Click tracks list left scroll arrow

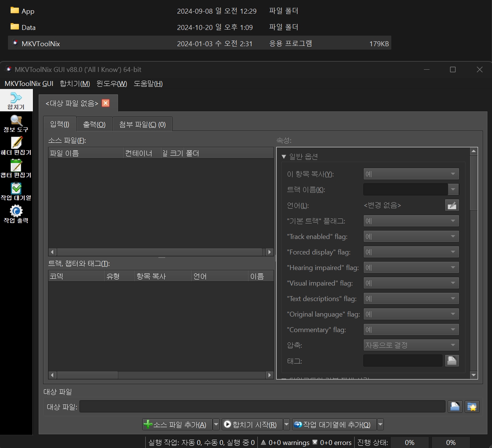pos(53,375)
